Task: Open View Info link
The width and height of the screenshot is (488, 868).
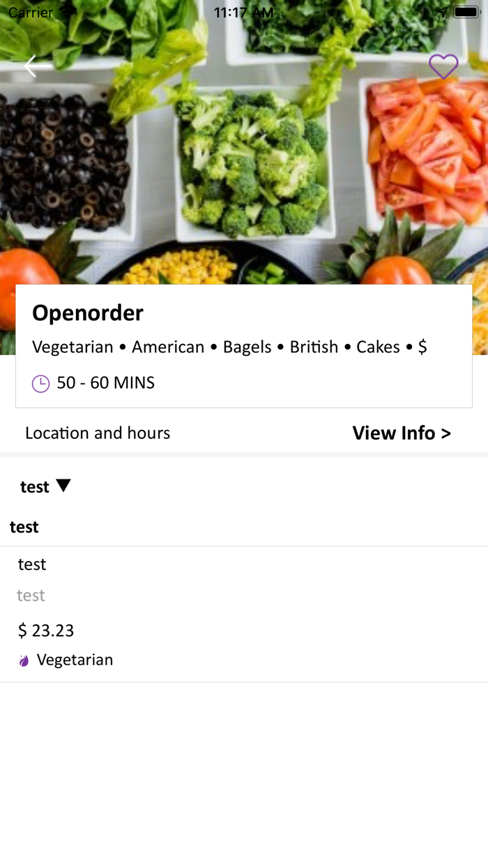Action: point(402,433)
